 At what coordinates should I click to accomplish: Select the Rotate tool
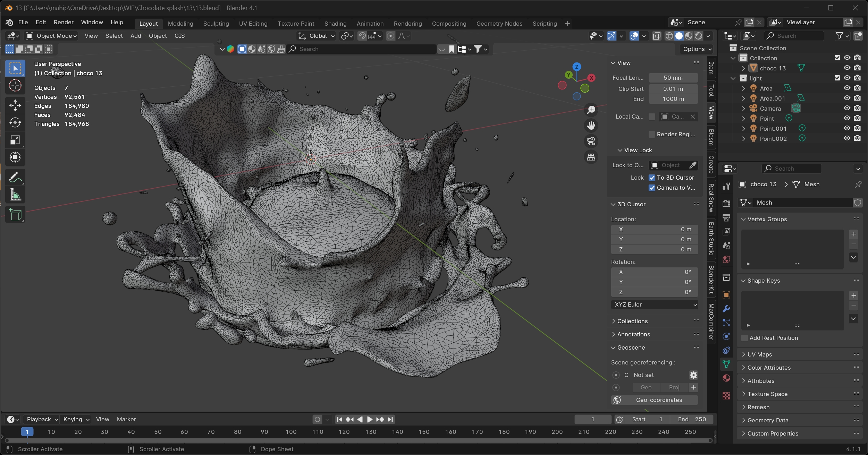15,122
